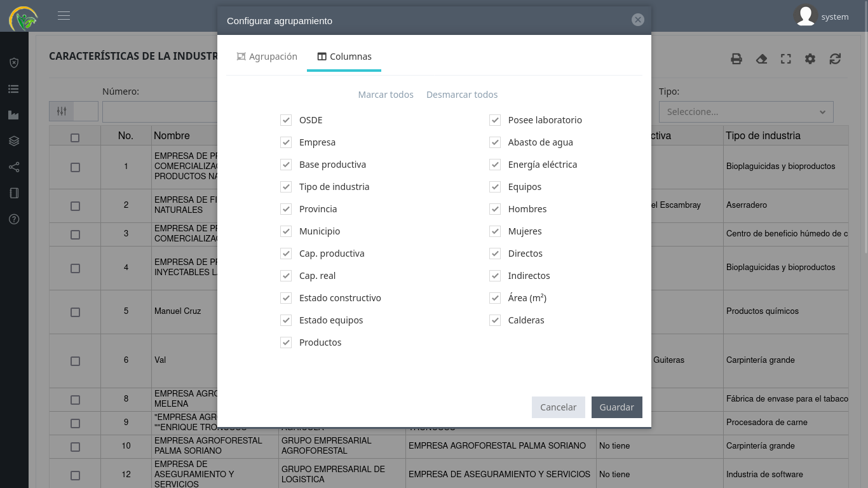Screen dimensions: 868x488
Task: Select the Columnas tab
Action: point(344,57)
